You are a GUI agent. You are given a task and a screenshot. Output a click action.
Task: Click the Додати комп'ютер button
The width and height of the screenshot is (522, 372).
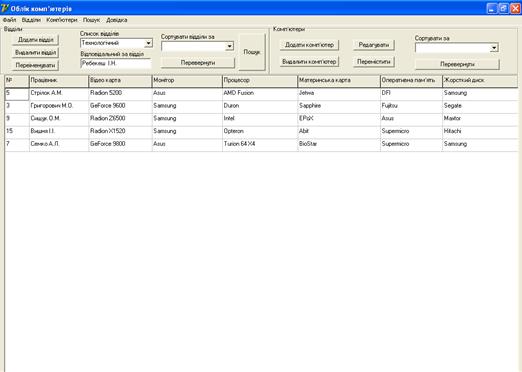[x=309, y=45]
